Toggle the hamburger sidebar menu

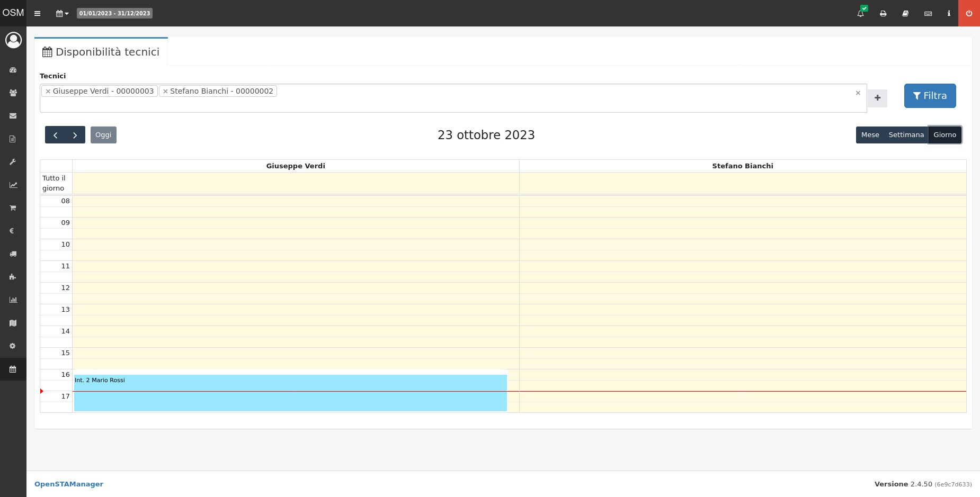pos(37,13)
